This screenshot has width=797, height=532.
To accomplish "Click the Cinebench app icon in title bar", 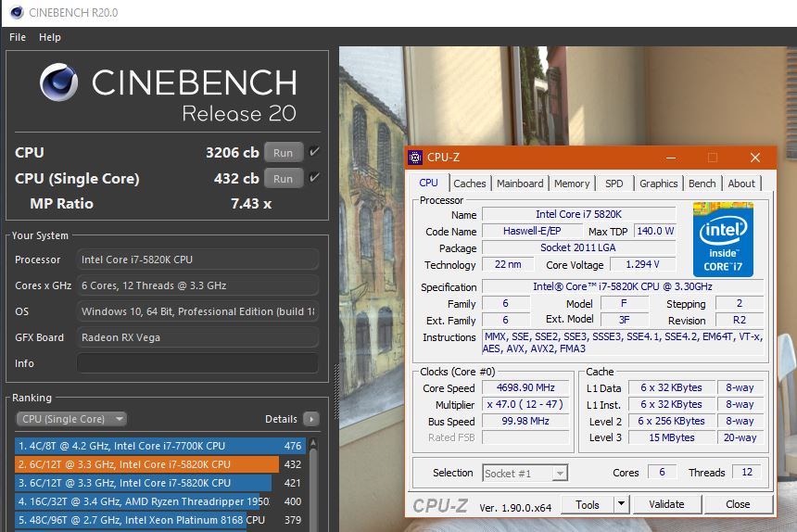I will click(17, 12).
